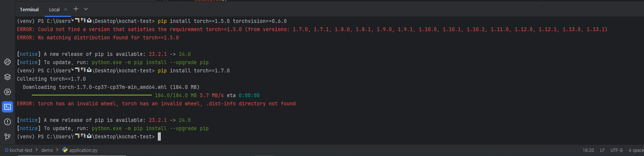Click demo folder breadcrumb
The height and width of the screenshot is (156, 644).
47,150
